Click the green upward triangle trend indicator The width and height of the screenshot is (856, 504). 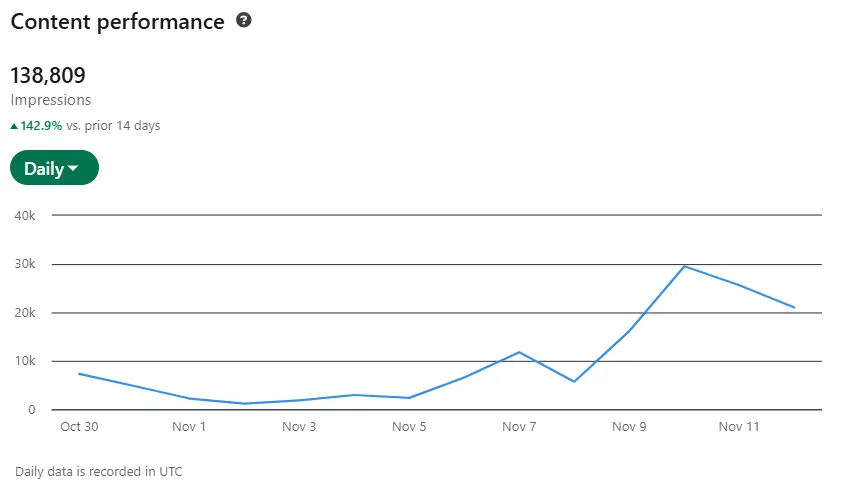click(14, 126)
